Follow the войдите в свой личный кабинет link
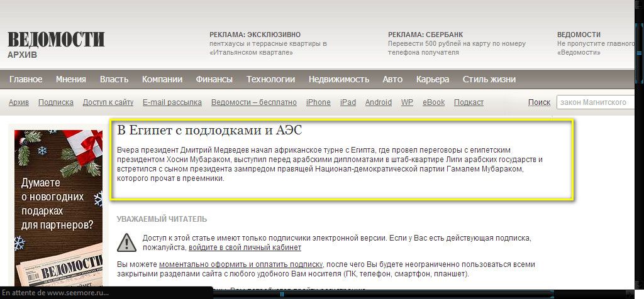 pyautogui.click(x=245, y=247)
